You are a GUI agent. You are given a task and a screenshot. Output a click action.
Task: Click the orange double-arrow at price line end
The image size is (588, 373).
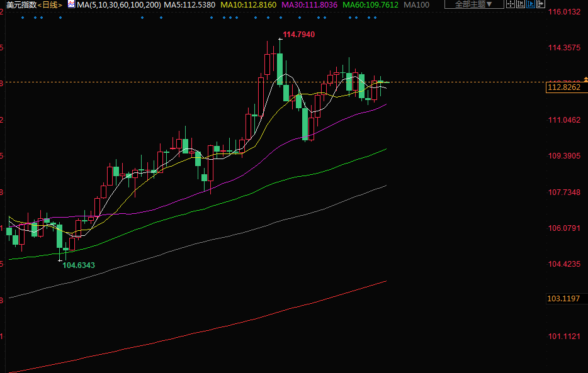click(585, 79)
